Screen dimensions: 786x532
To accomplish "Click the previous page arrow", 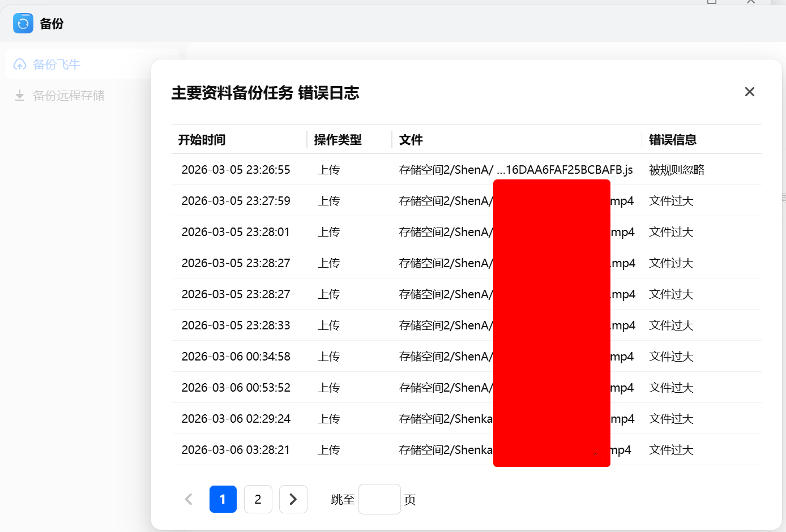I will tap(189, 499).
